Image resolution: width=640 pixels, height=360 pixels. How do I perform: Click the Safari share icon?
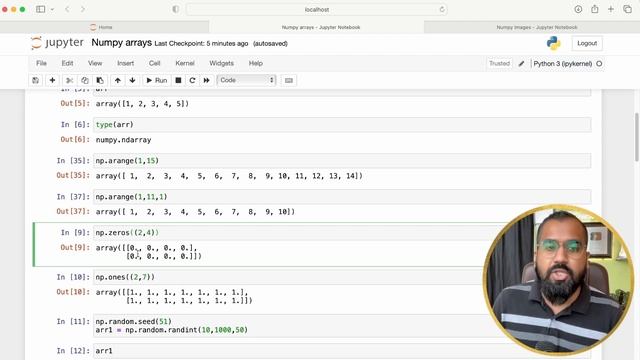click(x=595, y=9)
